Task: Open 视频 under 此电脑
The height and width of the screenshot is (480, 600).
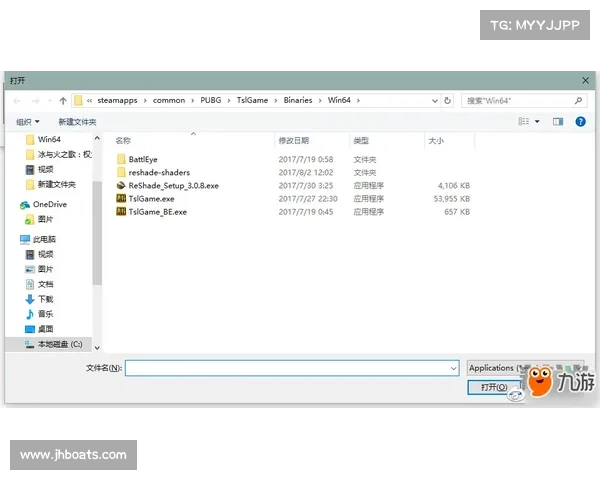Action: pyautogui.click(x=39, y=254)
